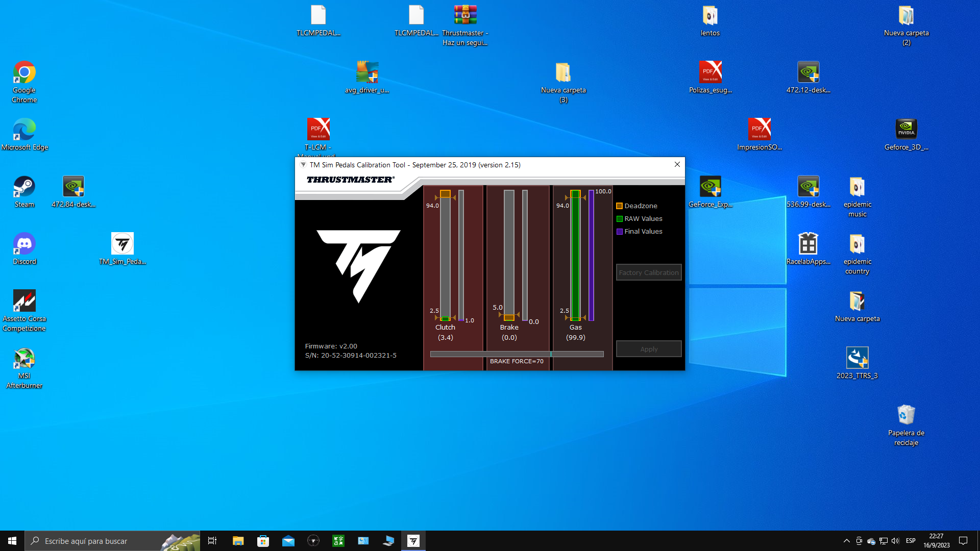980x551 pixels.
Task: Open Task View from taskbar
Action: tap(212, 541)
